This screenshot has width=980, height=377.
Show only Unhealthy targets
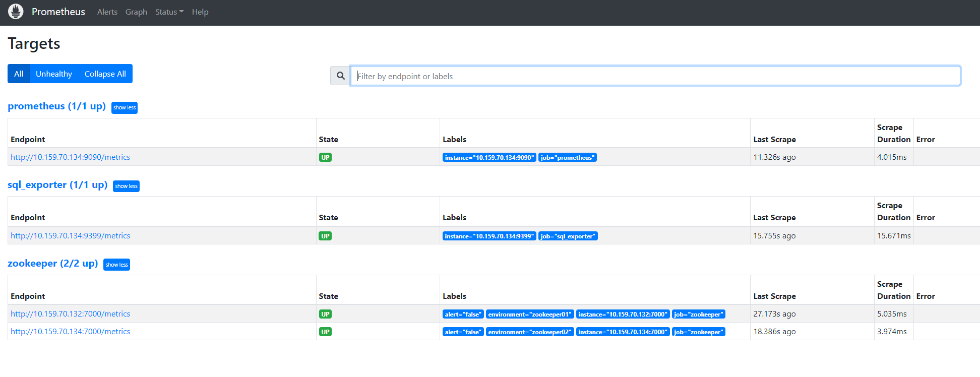point(54,74)
